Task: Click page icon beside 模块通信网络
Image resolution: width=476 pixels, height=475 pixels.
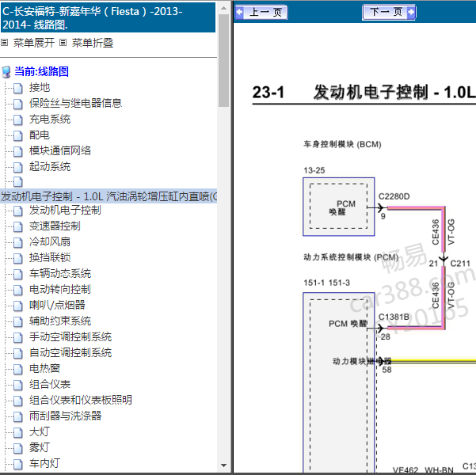Action: click(x=18, y=151)
